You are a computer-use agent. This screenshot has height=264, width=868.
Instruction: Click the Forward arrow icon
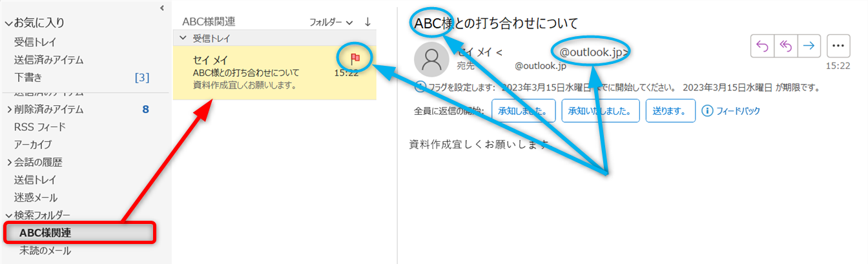809,46
